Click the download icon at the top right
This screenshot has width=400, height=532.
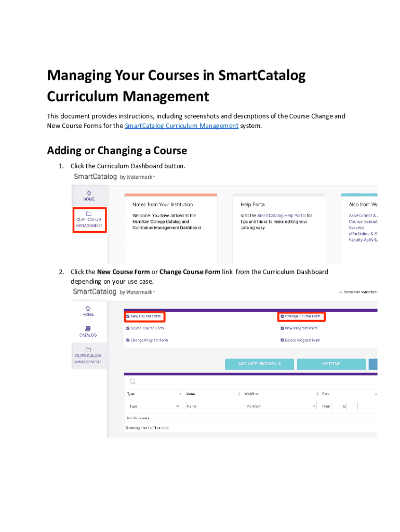click(340, 292)
